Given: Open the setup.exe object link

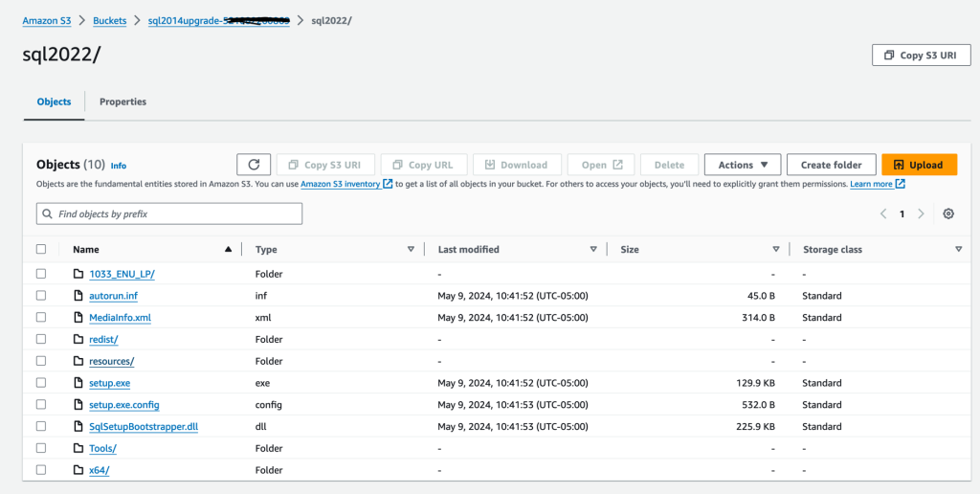Looking at the screenshot, I should tap(109, 383).
